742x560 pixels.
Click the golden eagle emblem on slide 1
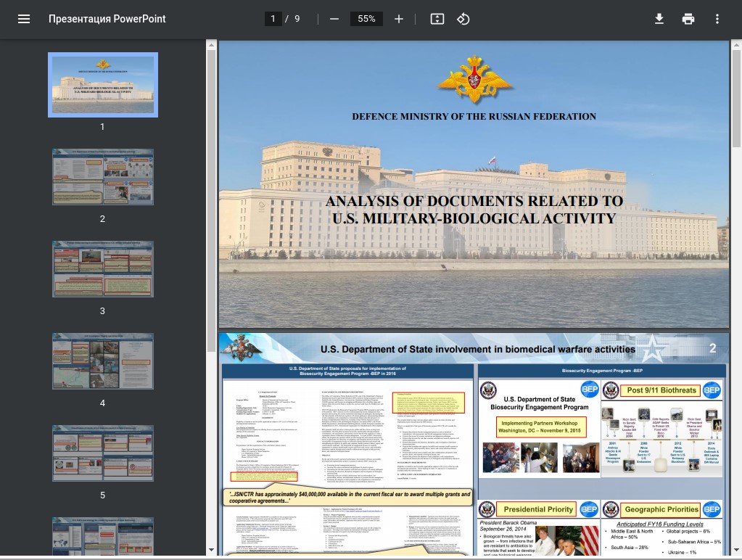tap(474, 79)
